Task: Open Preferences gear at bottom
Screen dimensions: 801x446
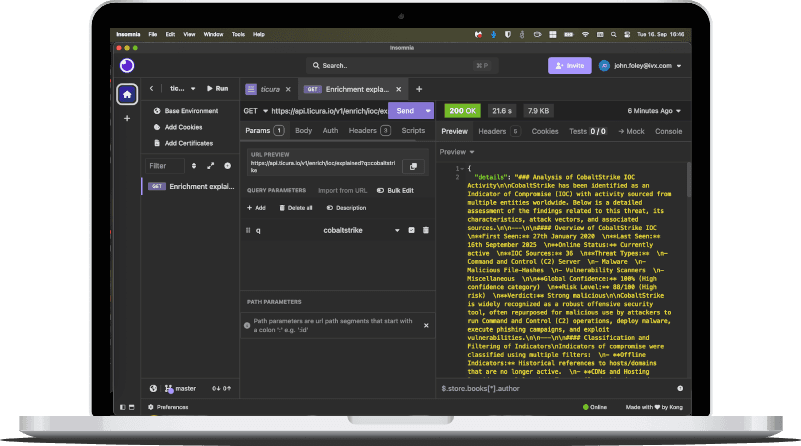Action: point(151,407)
